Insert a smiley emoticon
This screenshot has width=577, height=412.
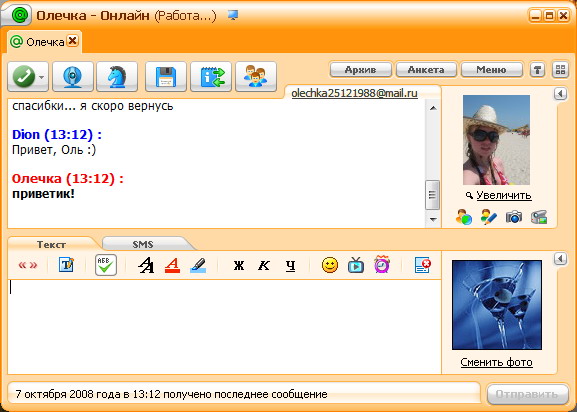click(x=330, y=265)
